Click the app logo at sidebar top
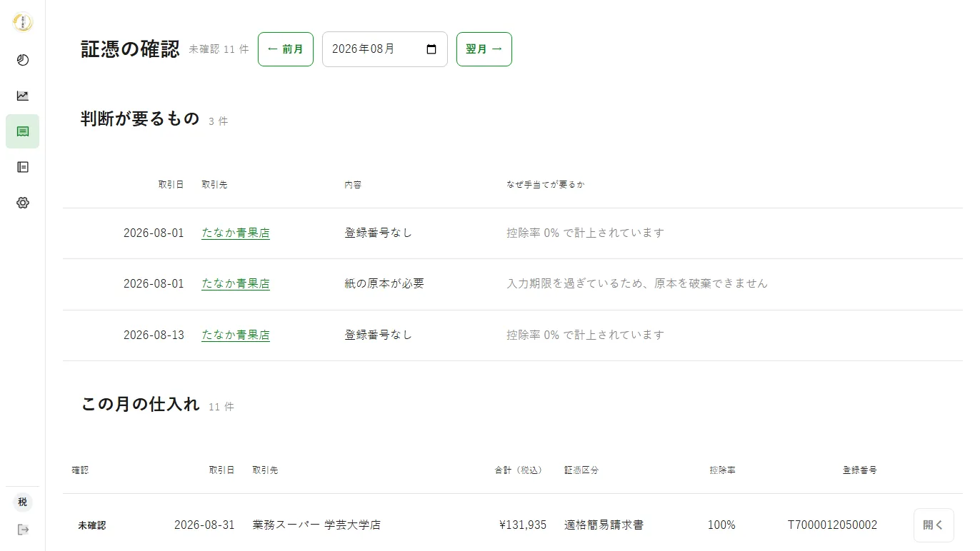The height and width of the screenshot is (551, 980). pyautogui.click(x=23, y=22)
